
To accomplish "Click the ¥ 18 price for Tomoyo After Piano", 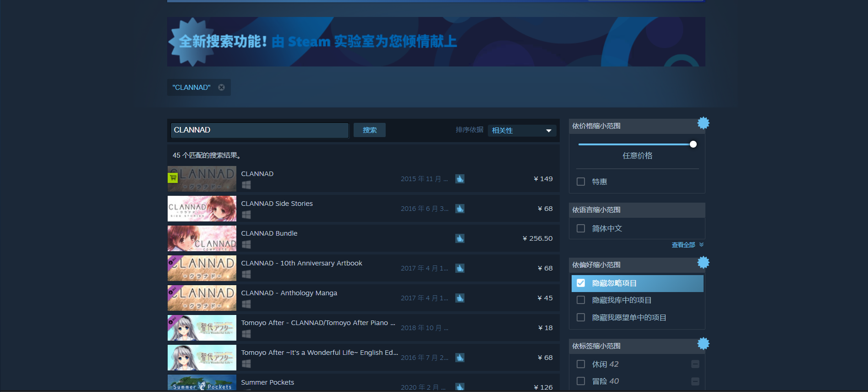I will [x=546, y=328].
